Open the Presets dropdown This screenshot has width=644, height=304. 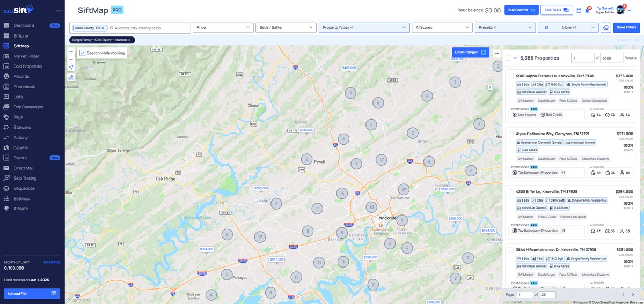point(505,27)
